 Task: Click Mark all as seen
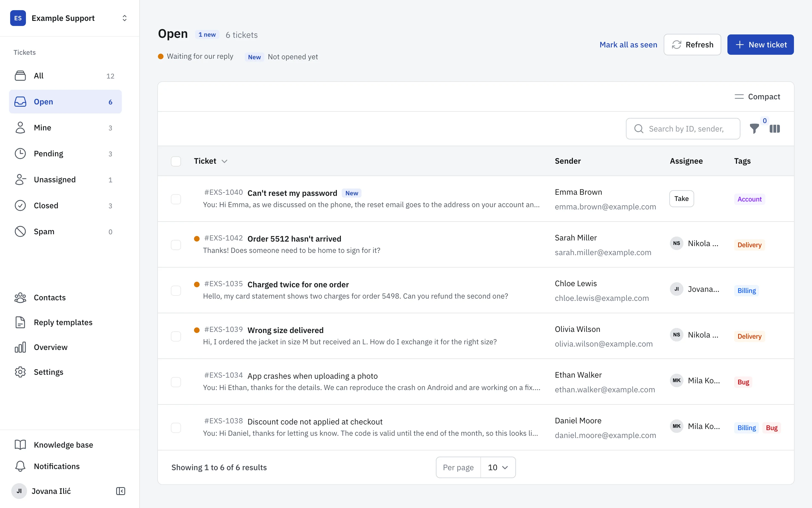point(628,45)
